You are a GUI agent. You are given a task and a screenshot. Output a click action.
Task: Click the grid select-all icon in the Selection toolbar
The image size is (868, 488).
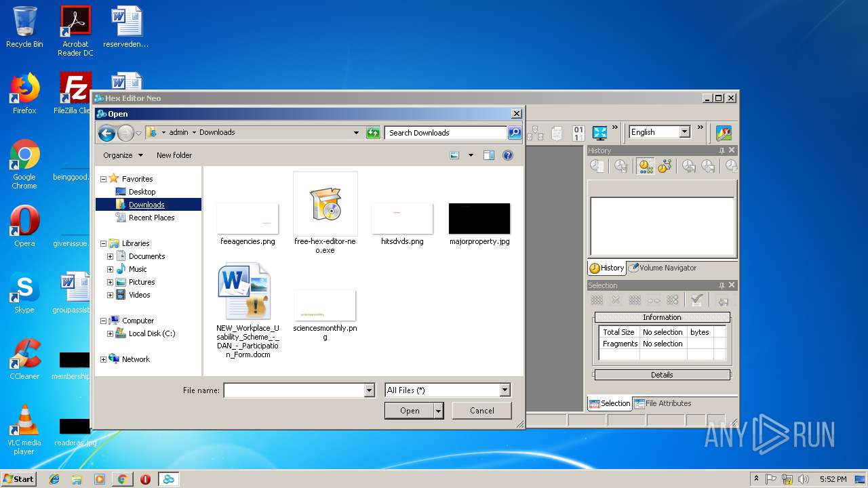click(597, 300)
